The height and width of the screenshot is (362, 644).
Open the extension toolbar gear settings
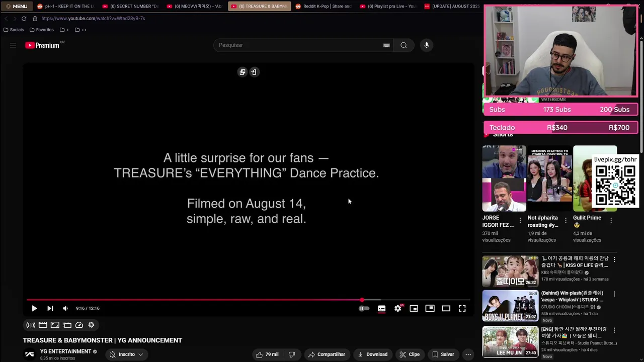[91, 325]
